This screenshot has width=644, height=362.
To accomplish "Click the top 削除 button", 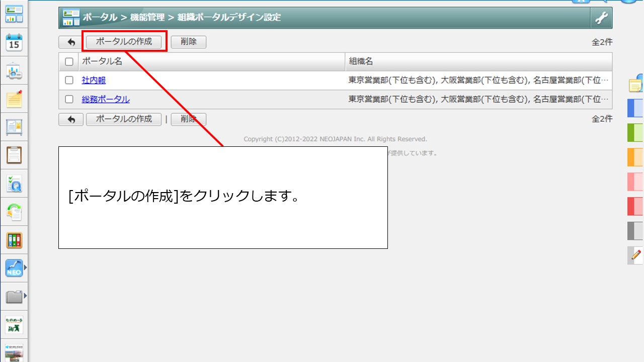I will [x=189, y=42].
